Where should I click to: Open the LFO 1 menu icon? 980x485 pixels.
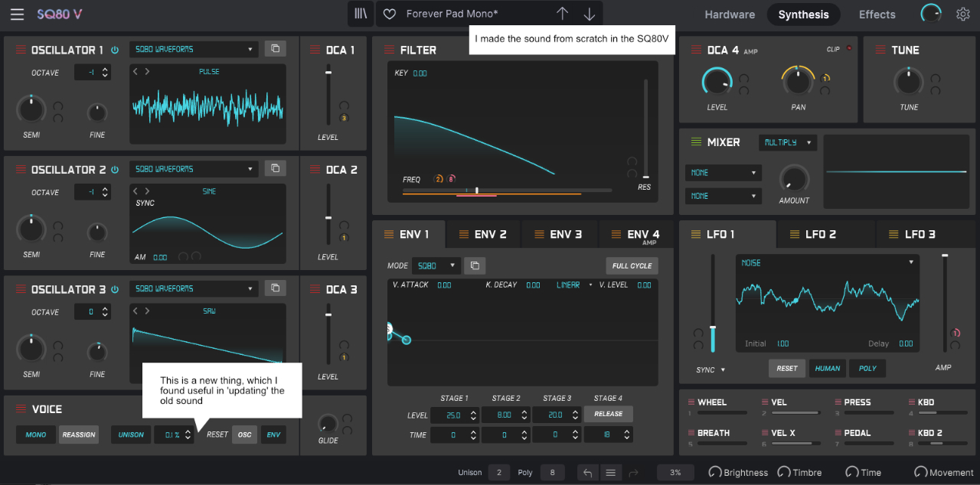pos(696,234)
